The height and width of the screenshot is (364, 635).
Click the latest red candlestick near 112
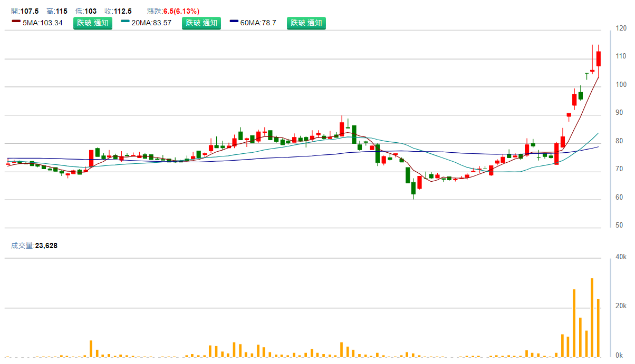(599, 58)
